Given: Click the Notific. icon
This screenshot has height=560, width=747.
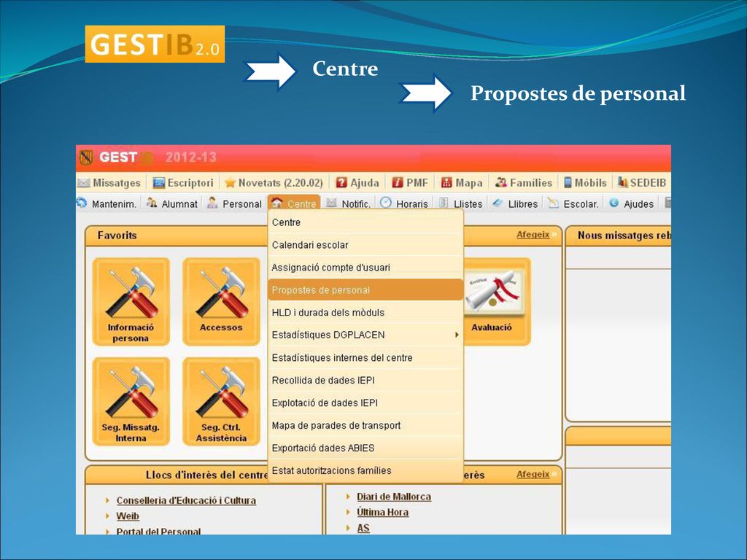Looking at the screenshot, I should [x=332, y=203].
